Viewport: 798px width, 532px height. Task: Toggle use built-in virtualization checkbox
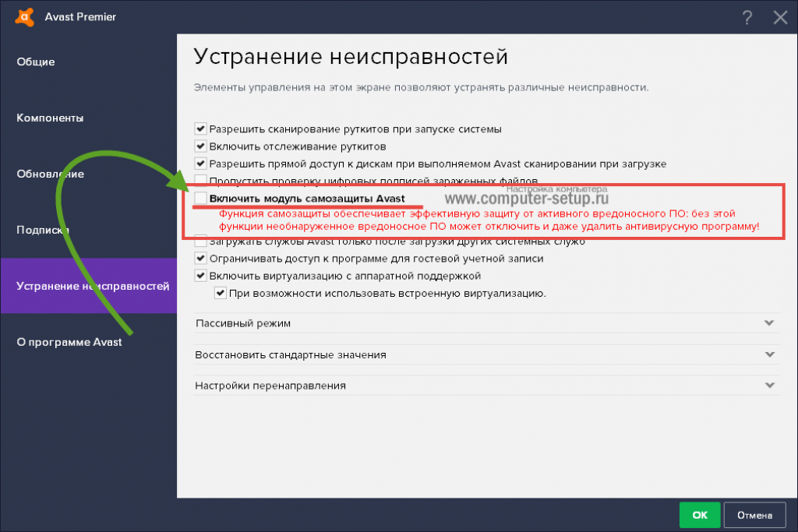coord(220,293)
